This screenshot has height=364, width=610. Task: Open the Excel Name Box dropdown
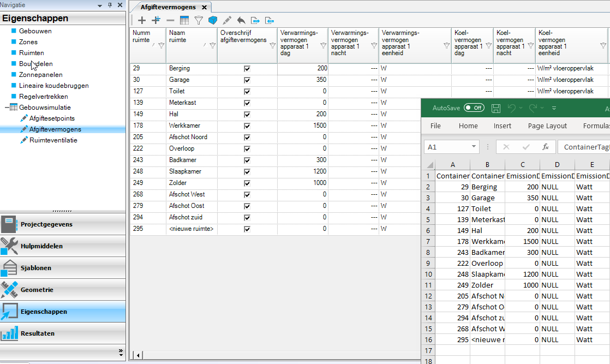click(474, 147)
